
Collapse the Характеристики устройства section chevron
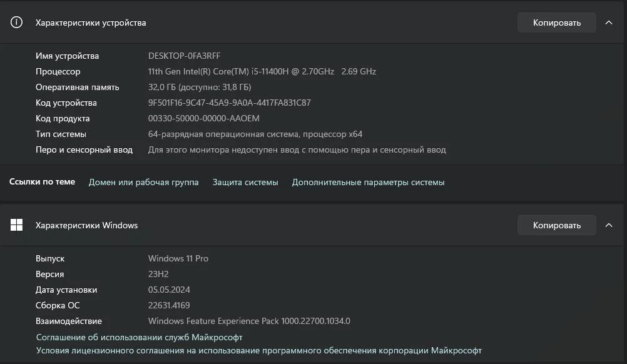pyautogui.click(x=609, y=23)
